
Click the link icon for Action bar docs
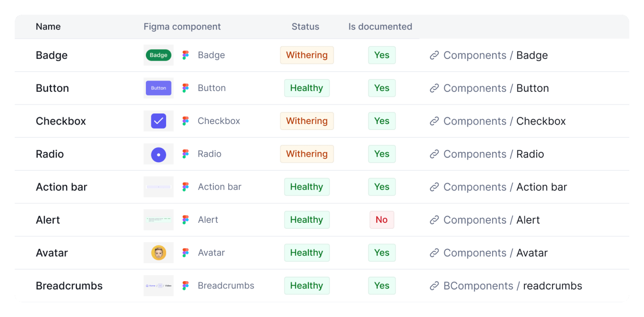point(434,187)
